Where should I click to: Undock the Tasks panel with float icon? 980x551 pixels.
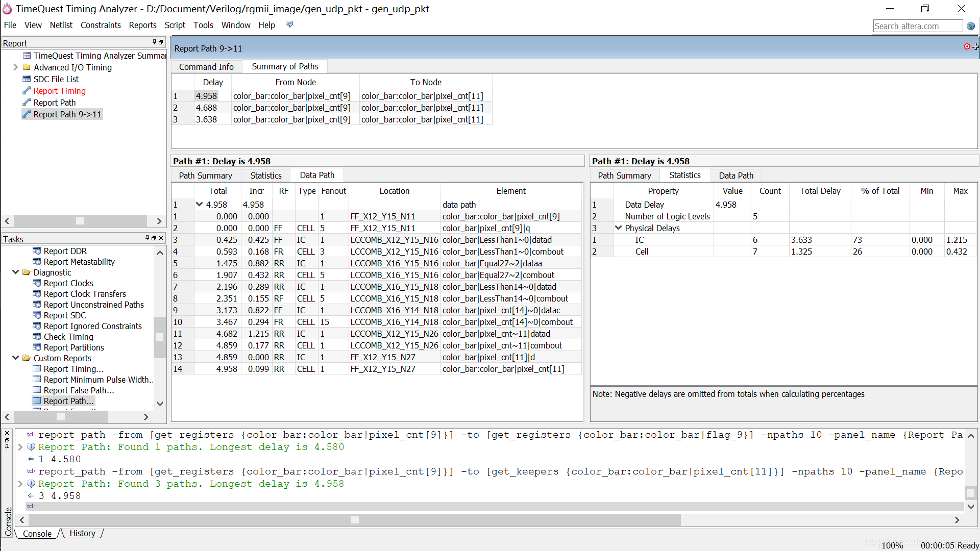click(154, 238)
